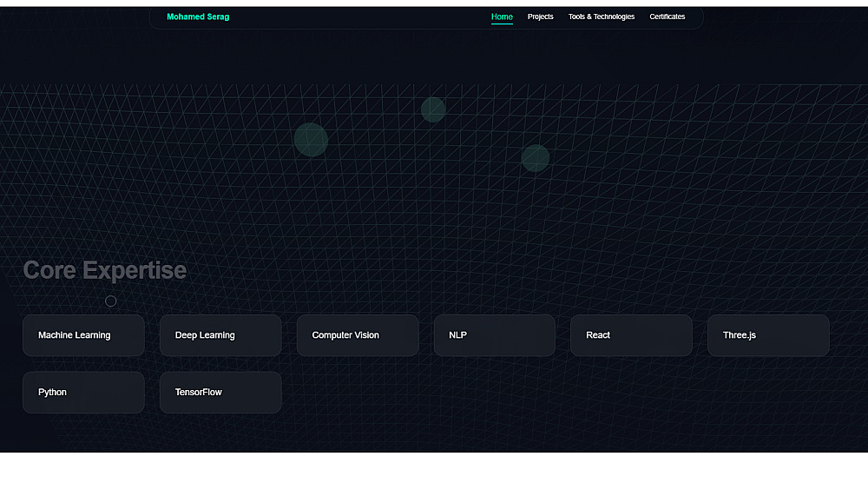Select the Machine Learning expertise card

coord(83,335)
